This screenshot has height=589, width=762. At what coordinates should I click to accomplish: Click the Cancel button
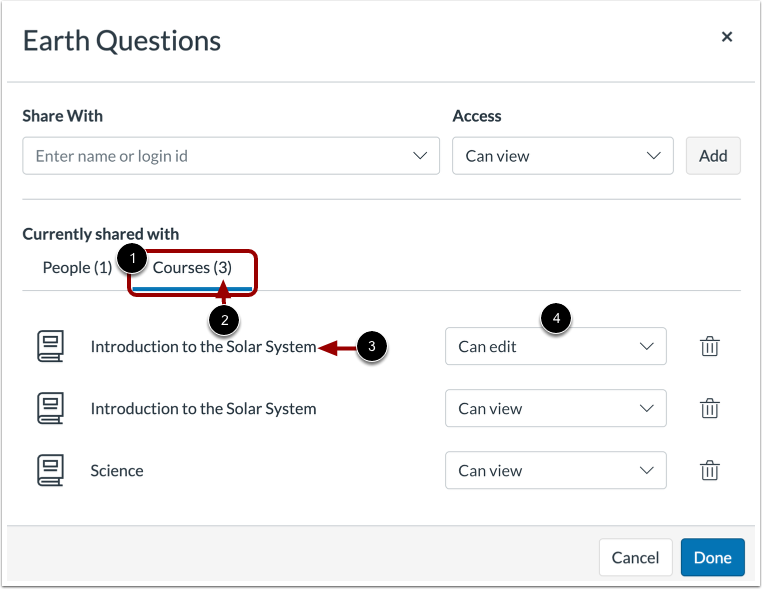tap(635, 557)
